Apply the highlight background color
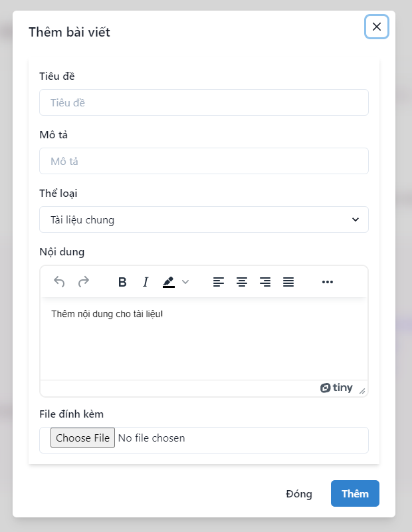The image size is (412, 532). tap(169, 282)
